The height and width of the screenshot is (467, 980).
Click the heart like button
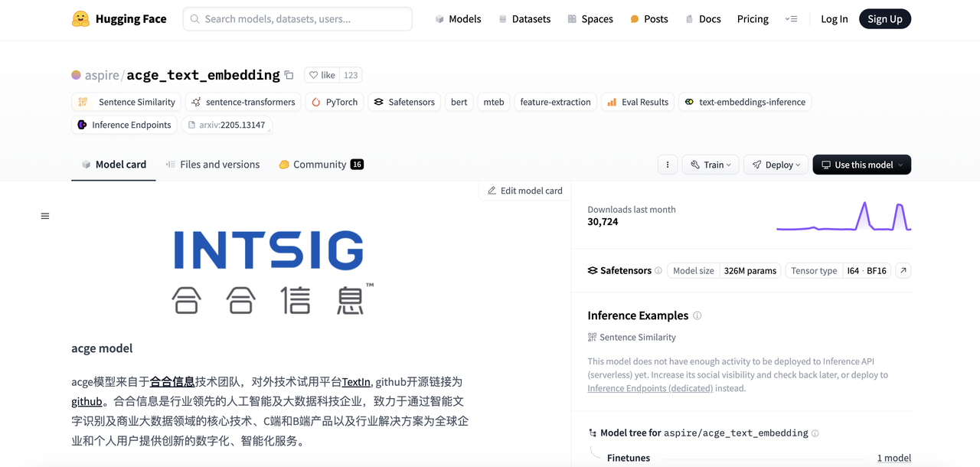(322, 75)
